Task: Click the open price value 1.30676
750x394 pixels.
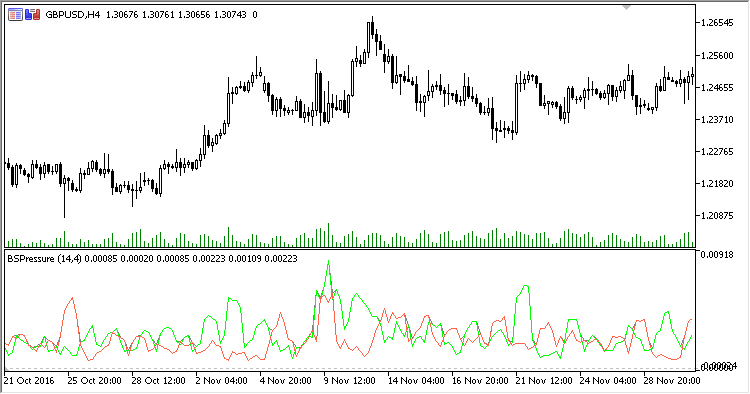Action: 122,15
